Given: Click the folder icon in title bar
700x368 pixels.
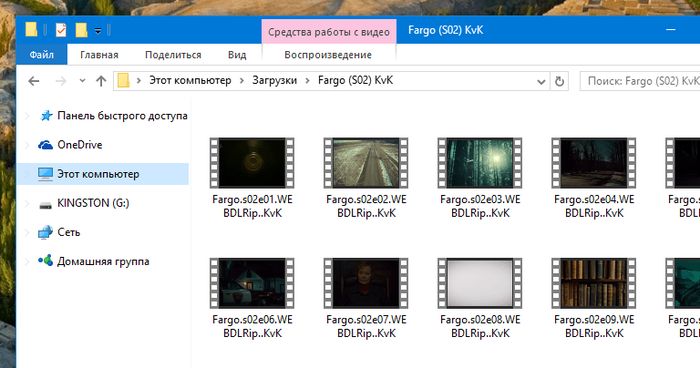Looking at the screenshot, I should tap(31, 30).
